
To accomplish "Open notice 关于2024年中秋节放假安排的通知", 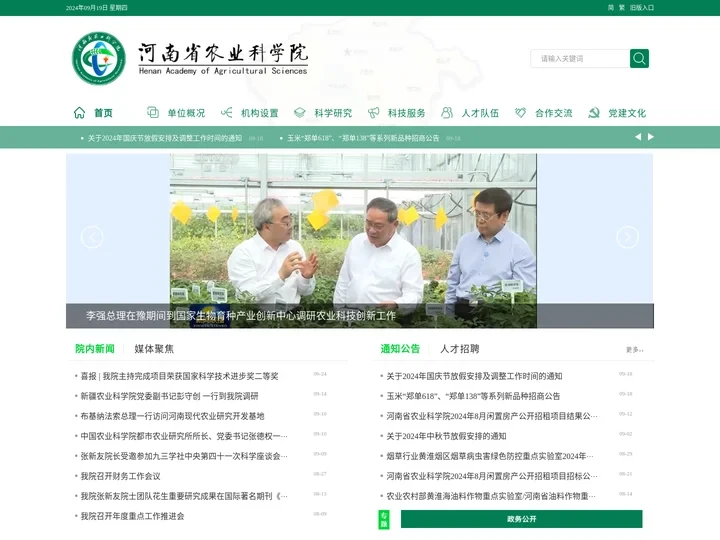I will tap(446, 436).
